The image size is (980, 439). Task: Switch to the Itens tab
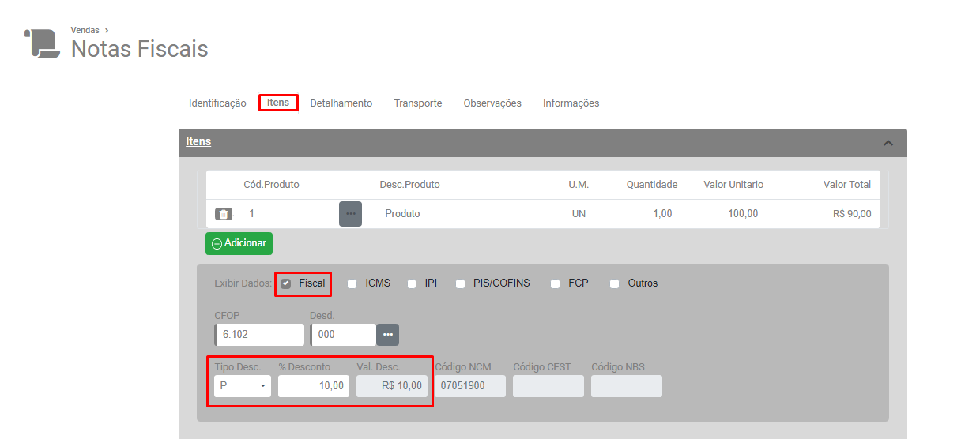pos(278,103)
